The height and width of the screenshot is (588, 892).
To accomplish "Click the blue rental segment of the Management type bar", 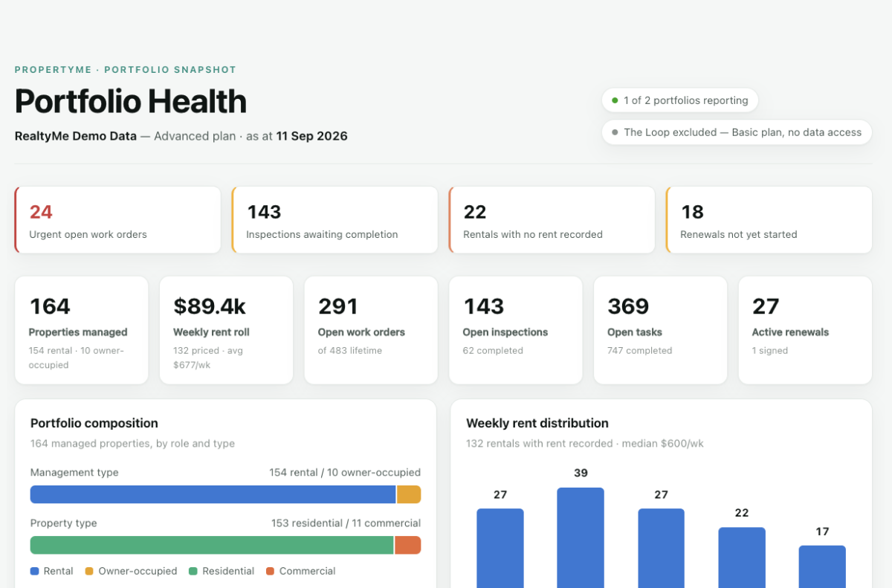I will (213, 494).
